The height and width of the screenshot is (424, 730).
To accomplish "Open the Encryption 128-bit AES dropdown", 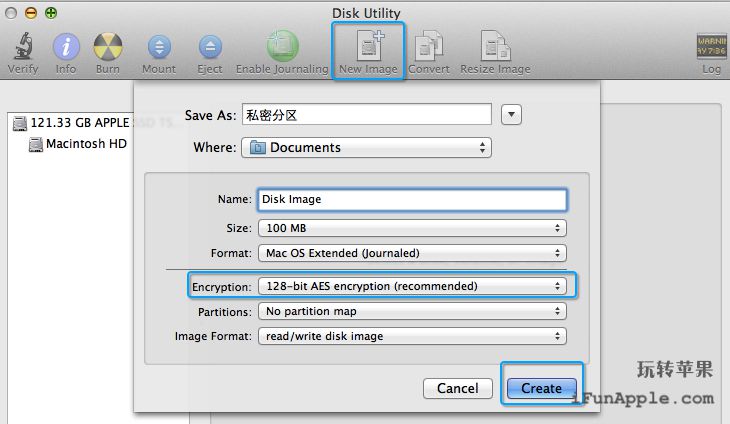I will [x=412, y=286].
